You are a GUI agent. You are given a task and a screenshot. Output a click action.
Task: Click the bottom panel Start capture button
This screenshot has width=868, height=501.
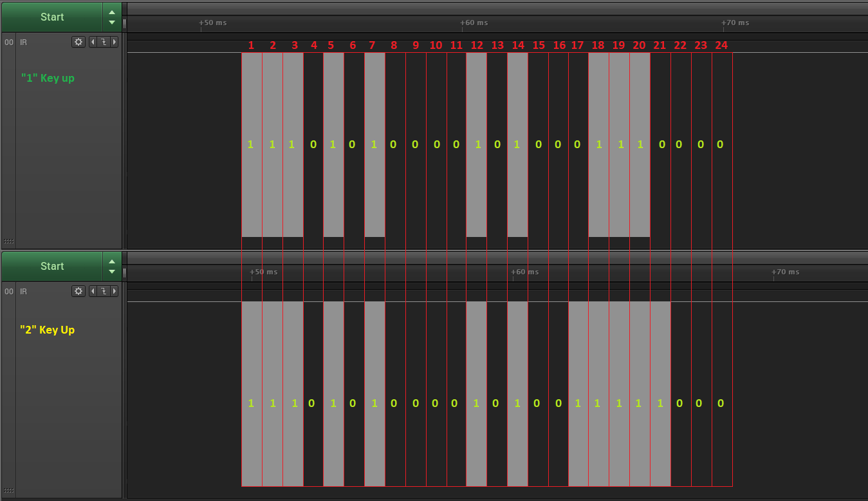(51, 267)
